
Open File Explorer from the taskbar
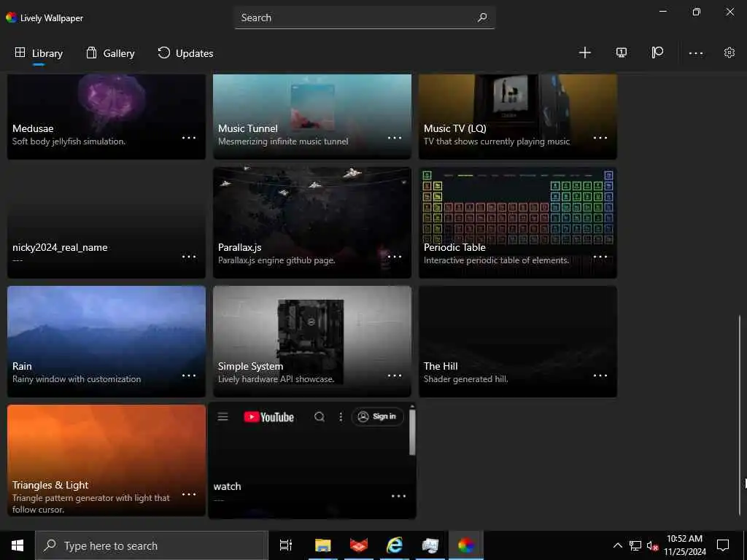pos(322,545)
